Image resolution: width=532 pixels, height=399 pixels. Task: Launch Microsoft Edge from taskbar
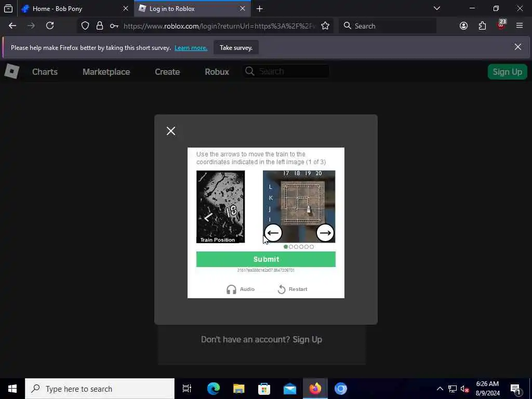pos(214,389)
